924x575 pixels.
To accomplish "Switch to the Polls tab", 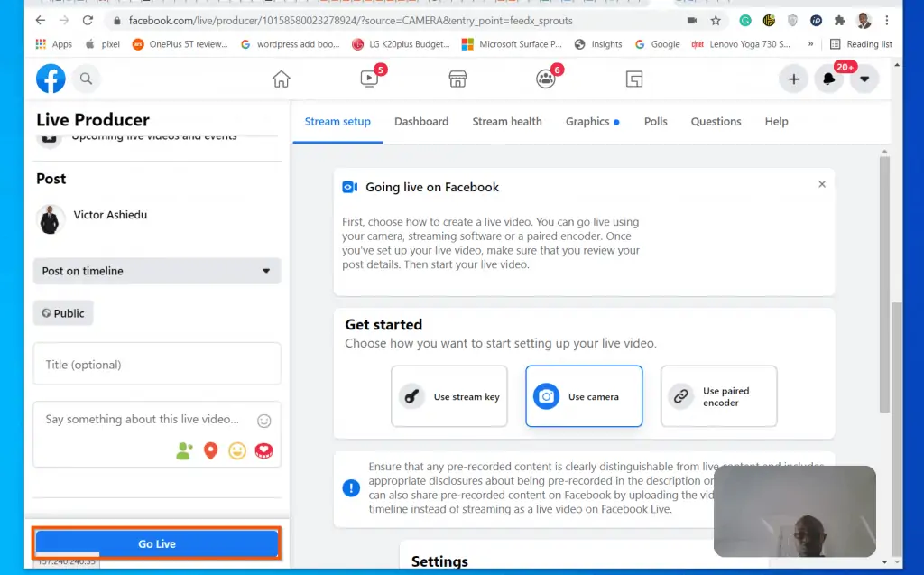I will 655,122.
